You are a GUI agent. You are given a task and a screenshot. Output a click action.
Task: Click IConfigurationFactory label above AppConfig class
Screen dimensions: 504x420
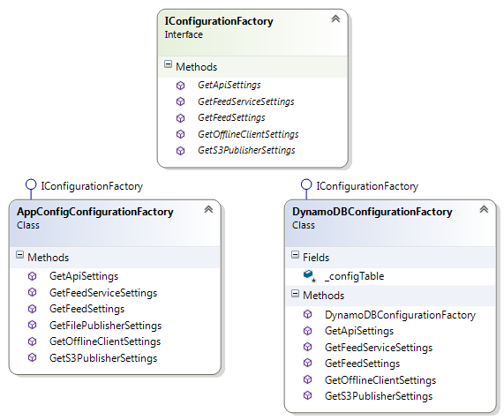(x=92, y=186)
